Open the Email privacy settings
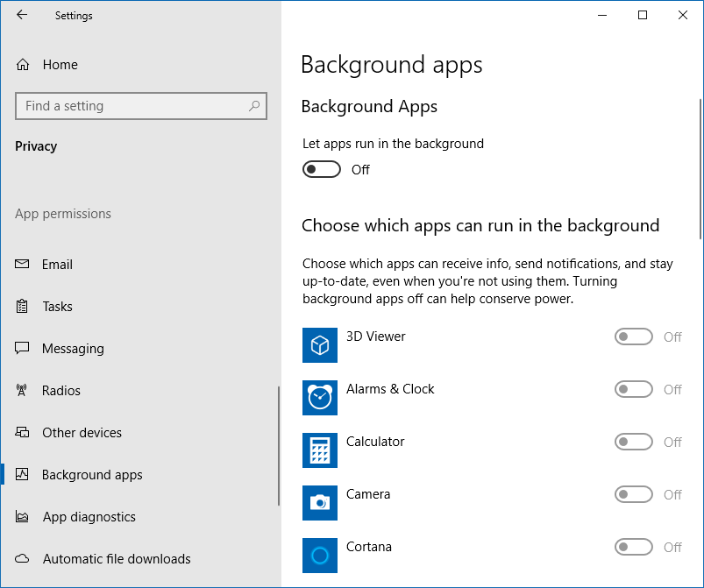Image resolution: width=704 pixels, height=588 pixels. coord(57,265)
